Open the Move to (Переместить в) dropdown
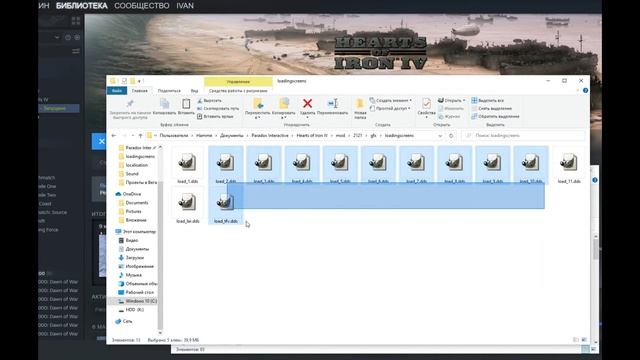640x360 pixels. tap(258, 109)
